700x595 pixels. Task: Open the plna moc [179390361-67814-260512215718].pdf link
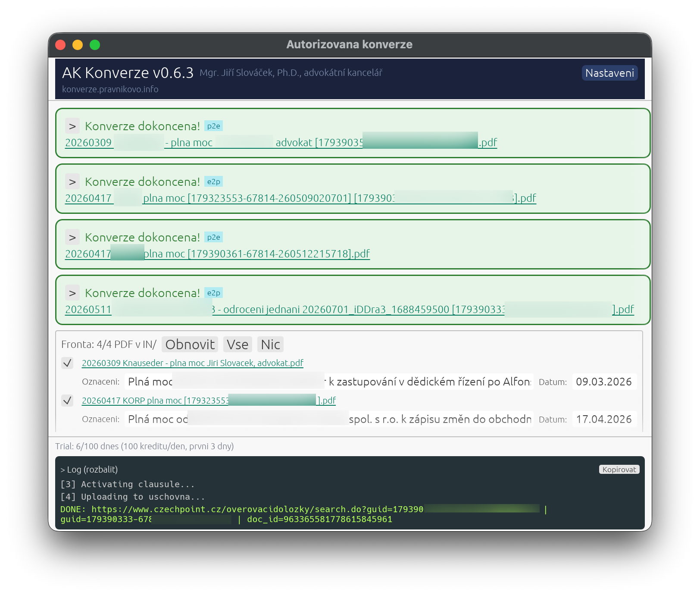217,254
